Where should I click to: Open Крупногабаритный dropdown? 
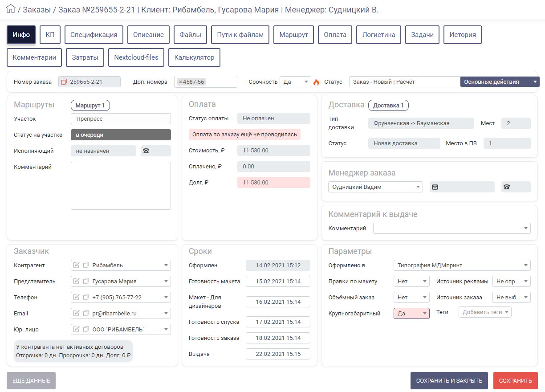[411, 314]
